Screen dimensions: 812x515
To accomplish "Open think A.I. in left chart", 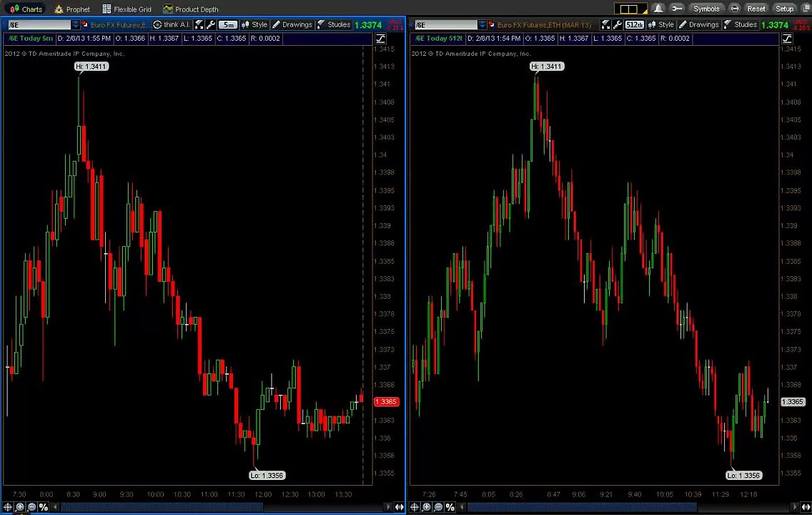I will click(x=172, y=25).
